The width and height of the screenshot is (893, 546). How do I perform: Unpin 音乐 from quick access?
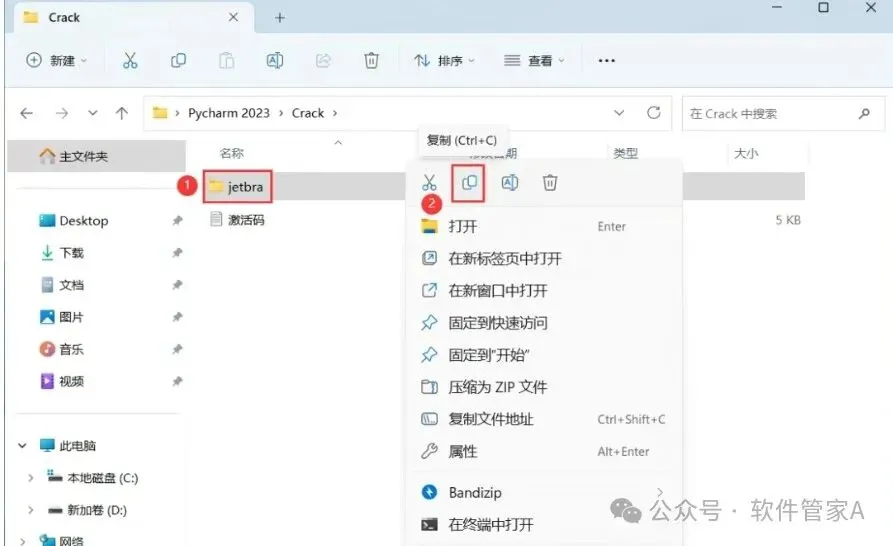pyautogui.click(x=177, y=349)
